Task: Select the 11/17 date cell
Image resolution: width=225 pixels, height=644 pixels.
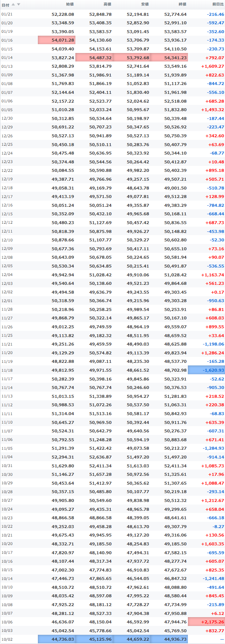Action: click(x=7, y=379)
